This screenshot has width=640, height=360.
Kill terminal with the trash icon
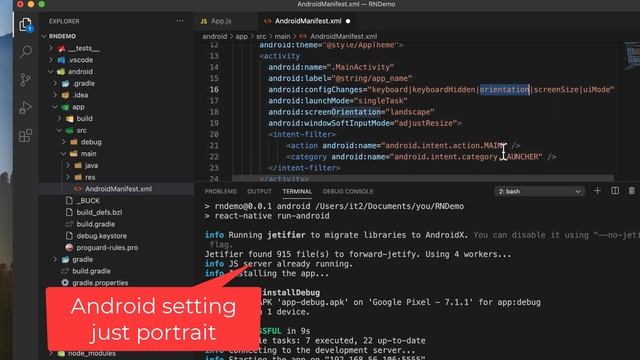[x=631, y=191]
